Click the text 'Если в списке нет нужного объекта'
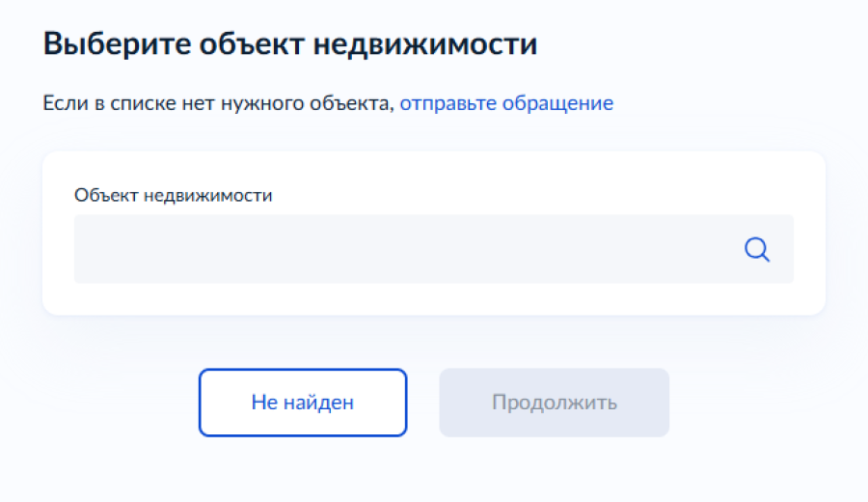The width and height of the screenshot is (868, 502). click(218, 103)
